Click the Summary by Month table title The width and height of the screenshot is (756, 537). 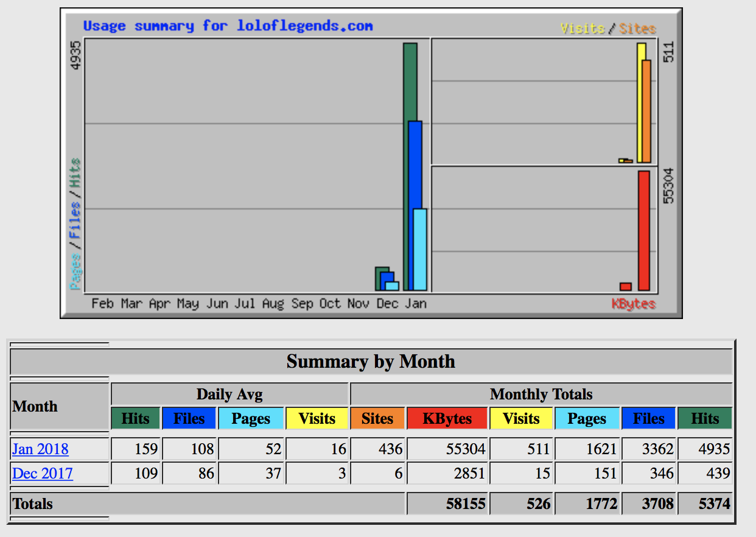point(371,362)
